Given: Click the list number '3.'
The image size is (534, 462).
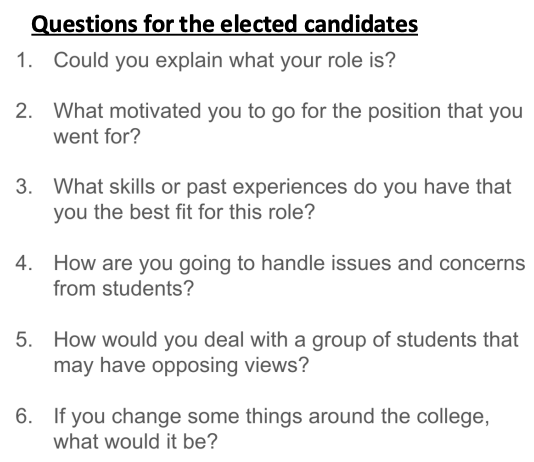Looking at the screenshot, I should (24, 187).
